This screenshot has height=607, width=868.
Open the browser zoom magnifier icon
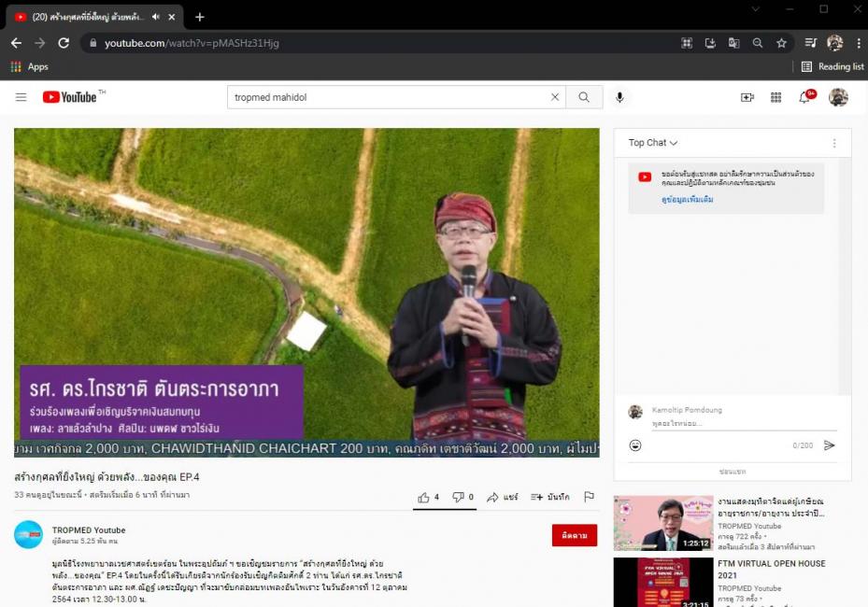(758, 43)
